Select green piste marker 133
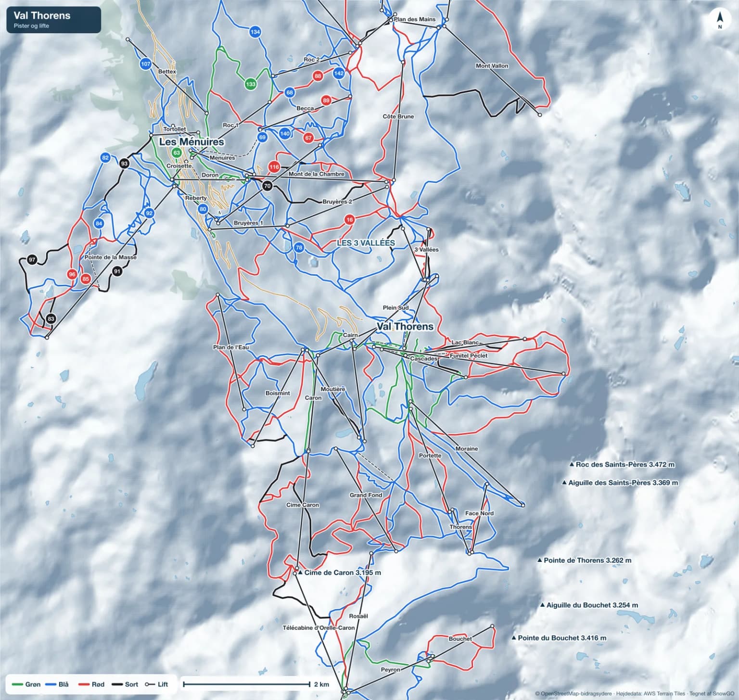The height and width of the screenshot is (700, 739). coord(251,84)
